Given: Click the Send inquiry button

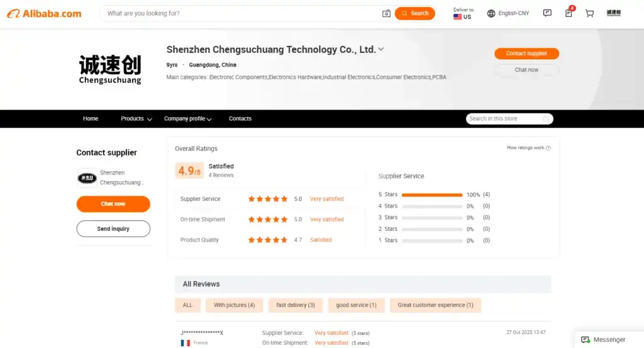Looking at the screenshot, I should point(113,229).
